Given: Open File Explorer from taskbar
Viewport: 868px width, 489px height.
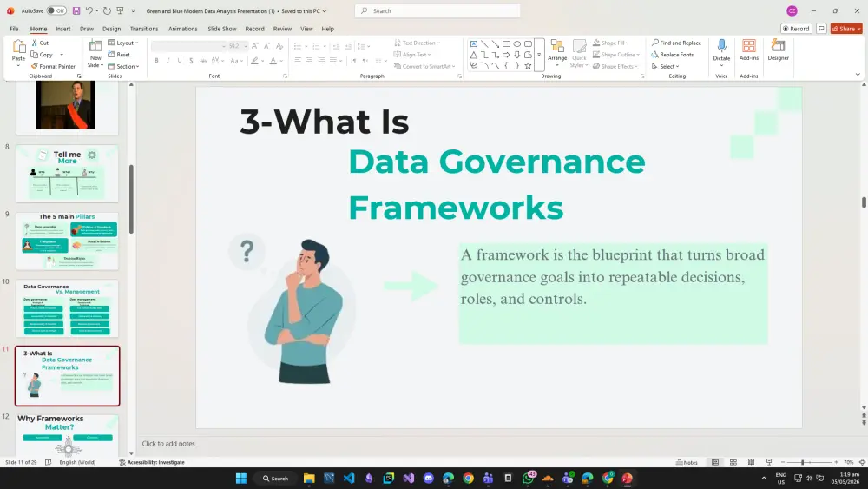Looking at the screenshot, I should [x=309, y=478].
